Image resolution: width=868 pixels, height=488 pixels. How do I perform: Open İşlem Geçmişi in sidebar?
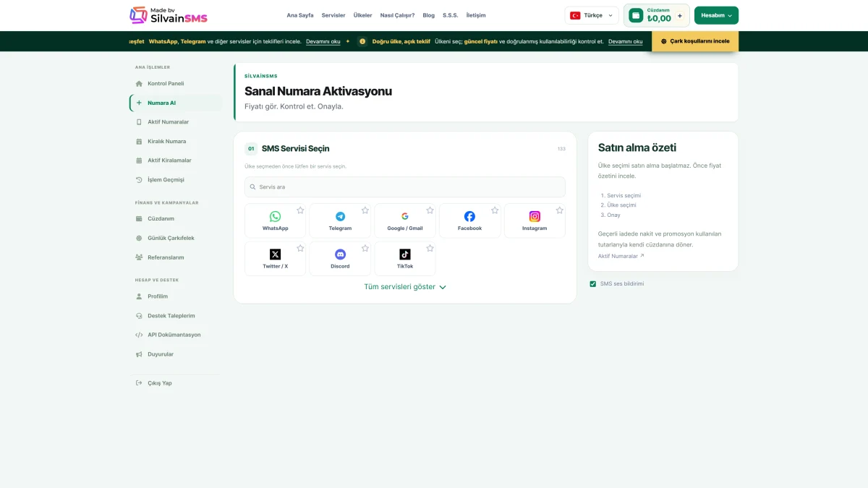tap(175, 179)
